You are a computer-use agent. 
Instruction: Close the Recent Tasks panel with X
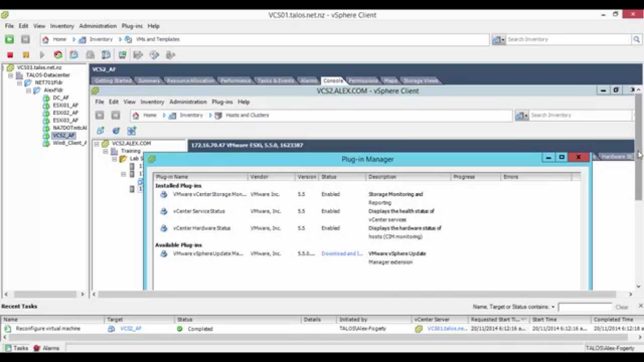click(x=640, y=306)
